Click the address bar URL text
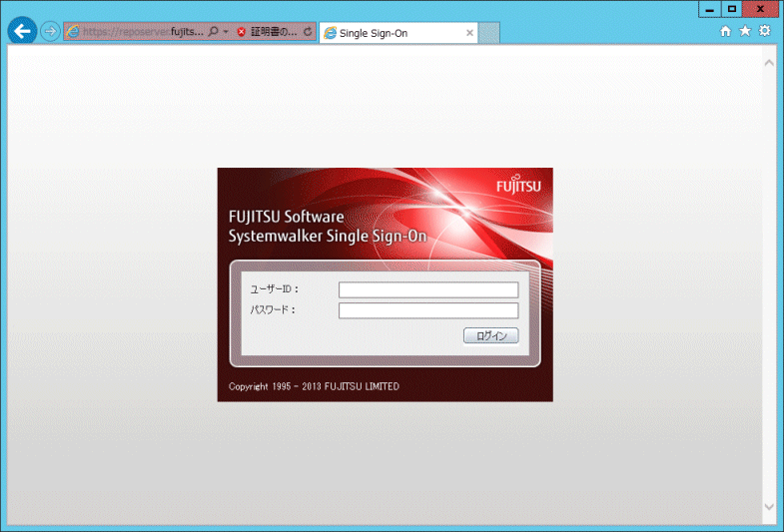Screen dimensions: 784x532 pyautogui.click(x=143, y=32)
